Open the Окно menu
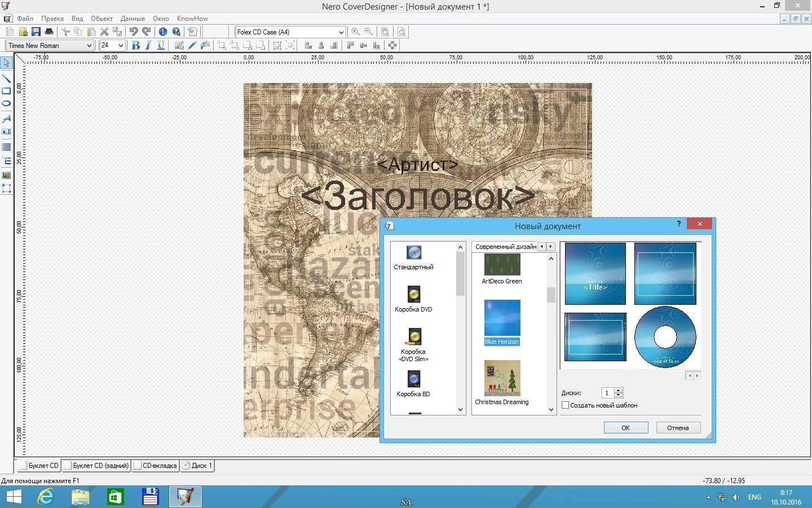 tap(161, 19)
